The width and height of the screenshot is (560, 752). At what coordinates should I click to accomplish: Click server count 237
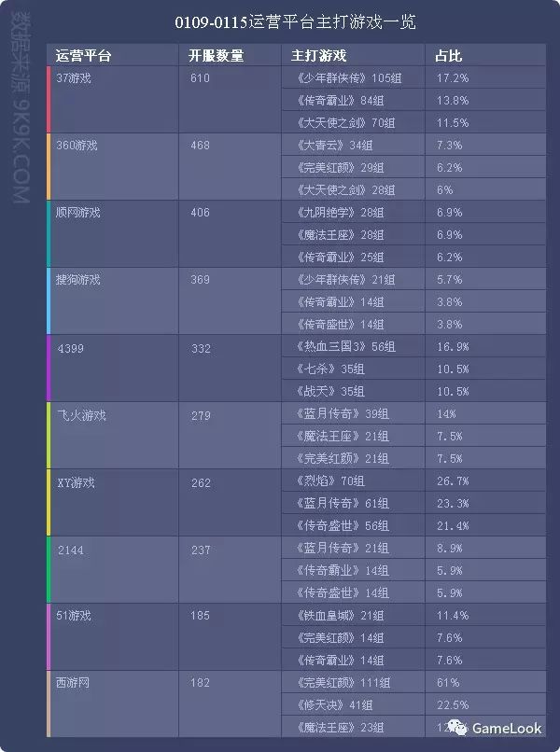click(x=201, y=550)
